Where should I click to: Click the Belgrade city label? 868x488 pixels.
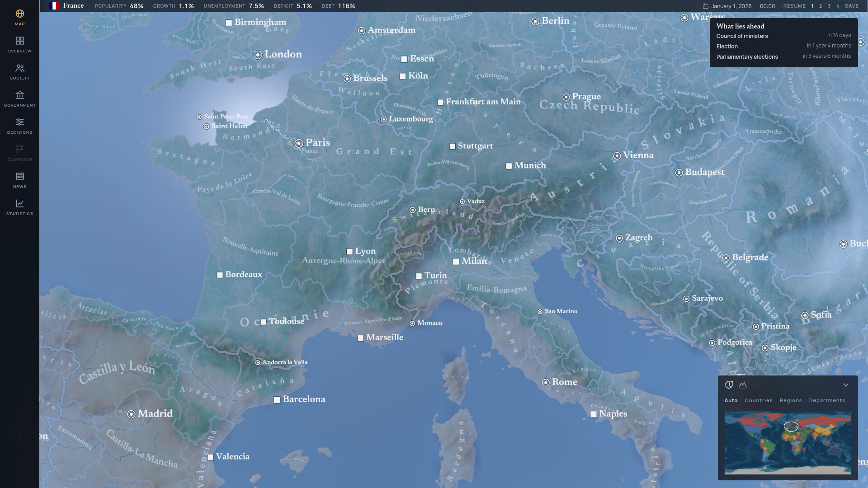tap(750, 258)
